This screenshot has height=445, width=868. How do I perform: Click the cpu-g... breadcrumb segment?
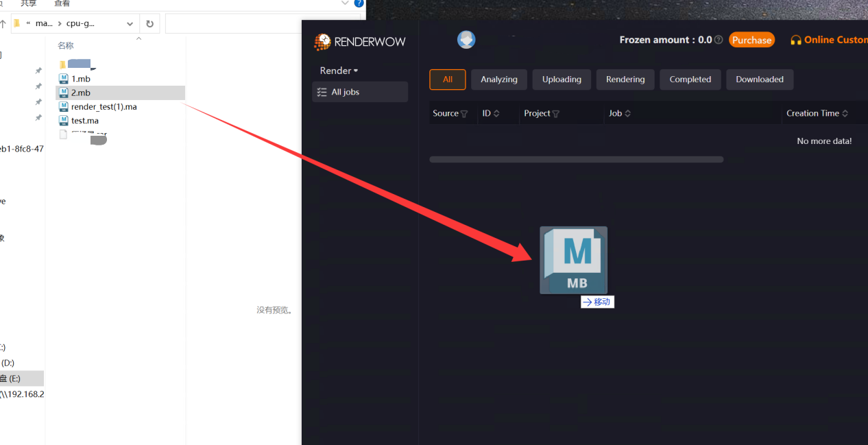(80, 23)
